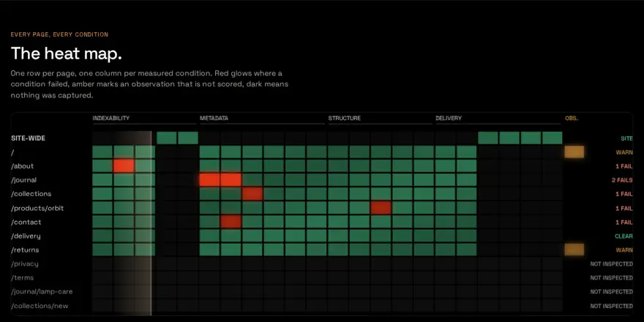Click the red failed cell in /about row
644x322 pixels.
coord(124,166)
